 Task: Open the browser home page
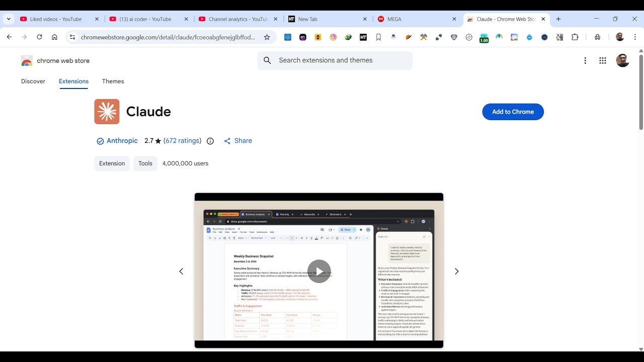54,37
